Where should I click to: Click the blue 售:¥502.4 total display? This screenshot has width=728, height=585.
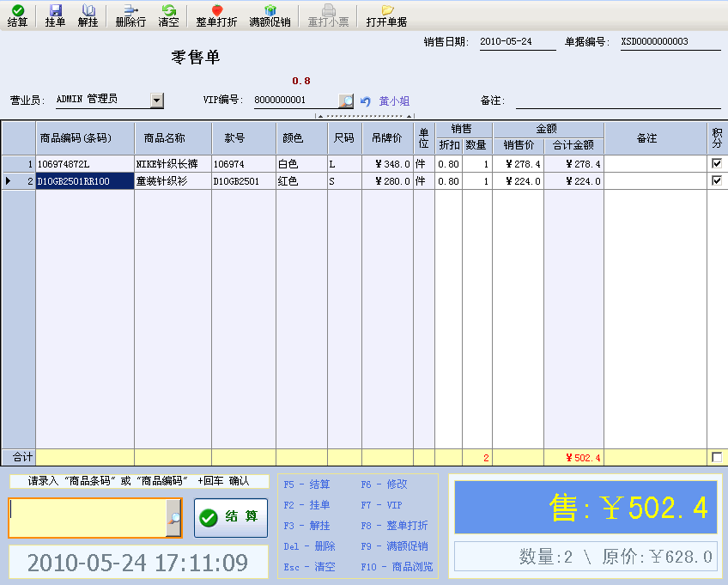585,508
